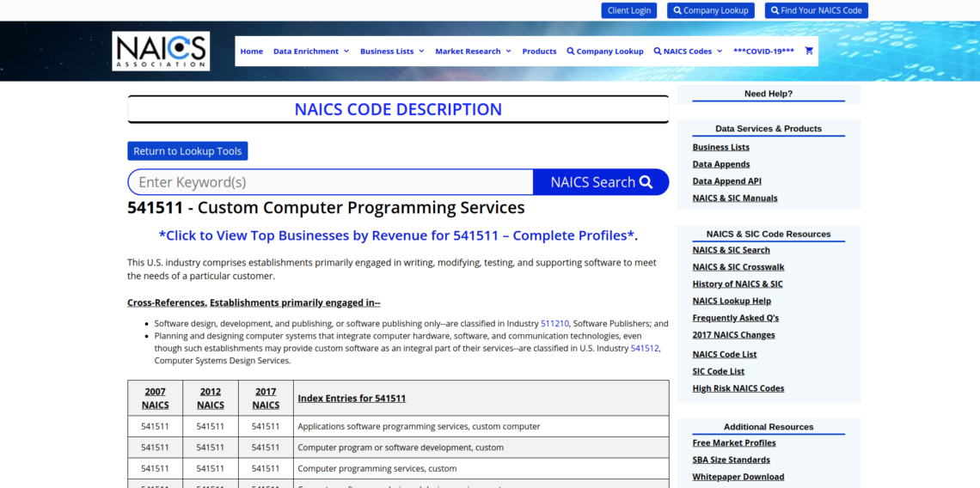View Top Businesses by Revenue link
The image size is (980, 488).
(398, 235)
